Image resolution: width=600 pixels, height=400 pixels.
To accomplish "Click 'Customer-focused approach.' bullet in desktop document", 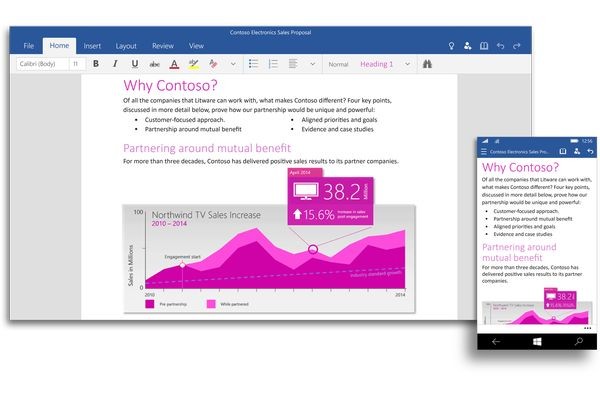I will [x=184, y=120].
